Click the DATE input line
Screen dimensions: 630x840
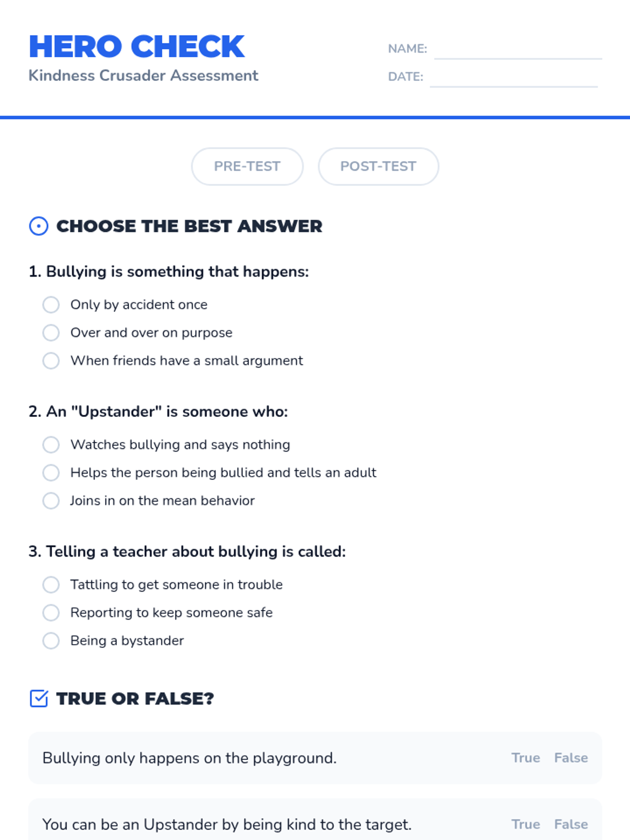click(513, 78)
